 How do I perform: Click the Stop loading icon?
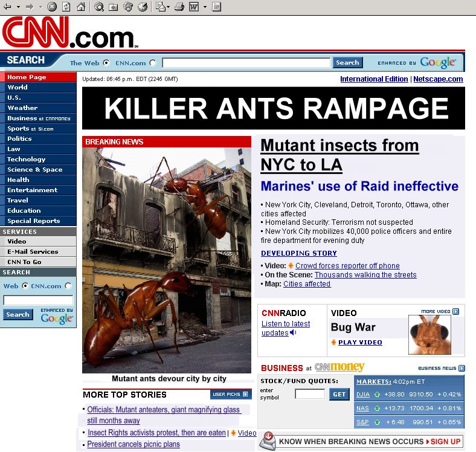click(x=52, y=7)
